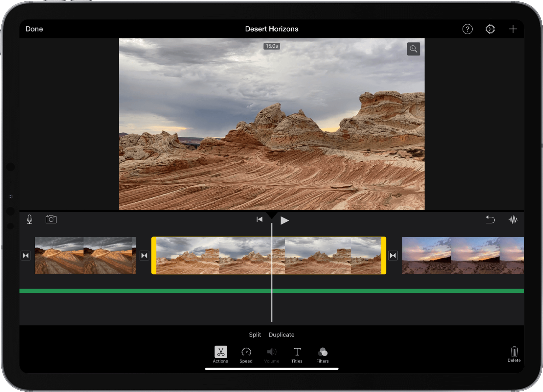Open the transition after the selected clip

point(393,255)
